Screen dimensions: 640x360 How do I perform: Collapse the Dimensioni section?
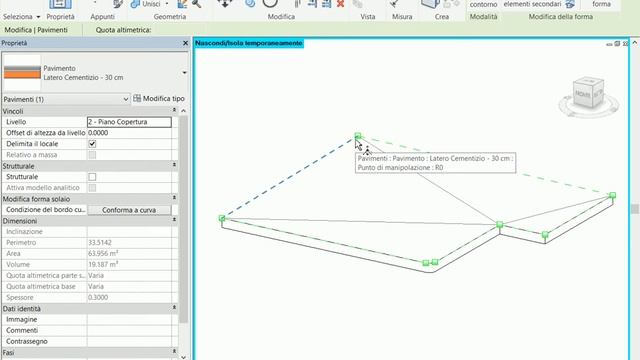point(174,220)
